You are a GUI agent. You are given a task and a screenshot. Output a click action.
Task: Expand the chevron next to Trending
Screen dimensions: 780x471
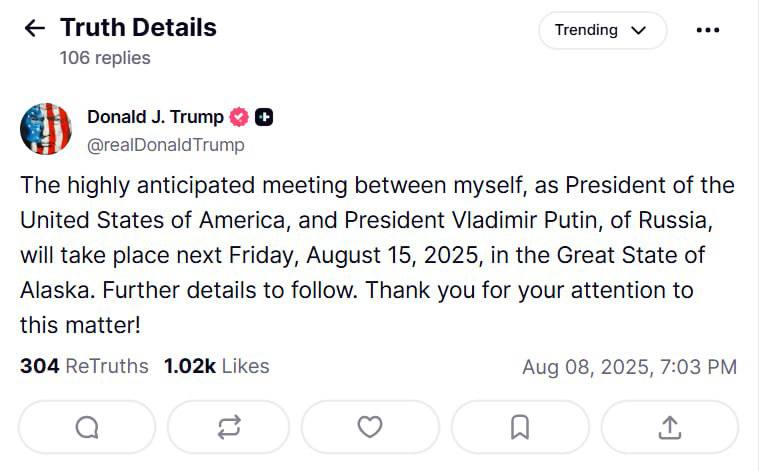(x=638, y=31)
